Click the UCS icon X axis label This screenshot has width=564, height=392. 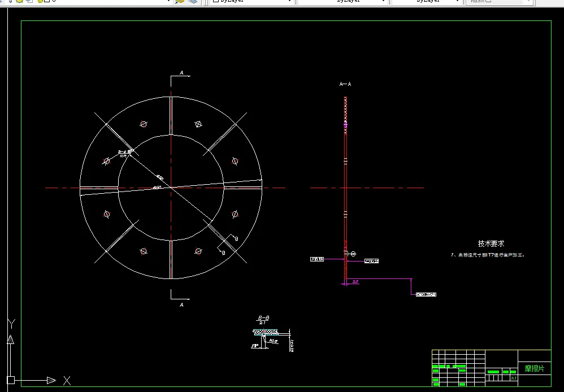pos(67,381)
